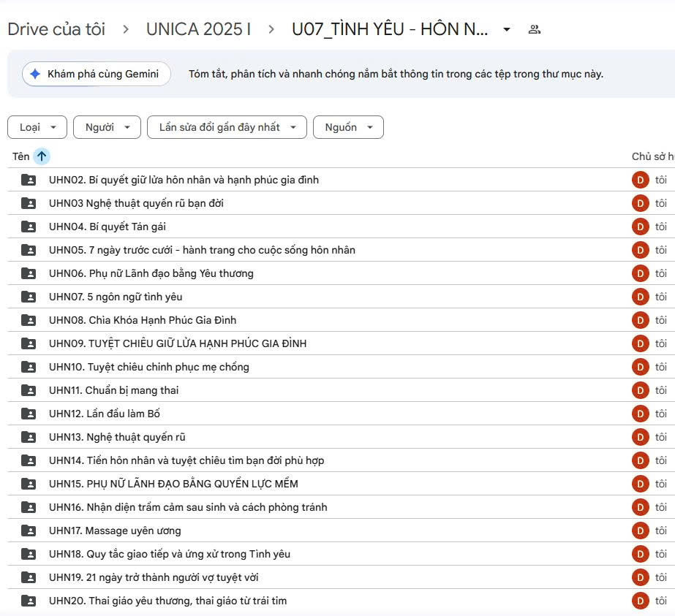Expand the current folder dropdown arrow
Viewport: 675px width, 616px height.
507,29
